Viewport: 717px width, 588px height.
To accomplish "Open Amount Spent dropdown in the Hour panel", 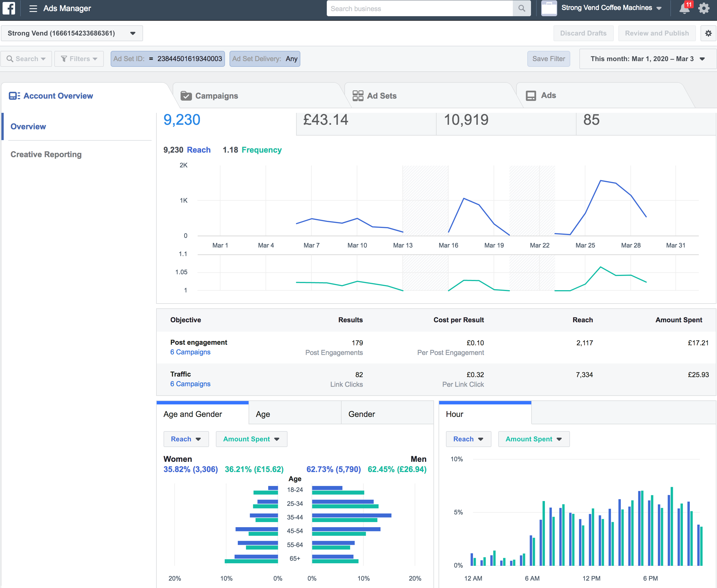I will (534, 439).
